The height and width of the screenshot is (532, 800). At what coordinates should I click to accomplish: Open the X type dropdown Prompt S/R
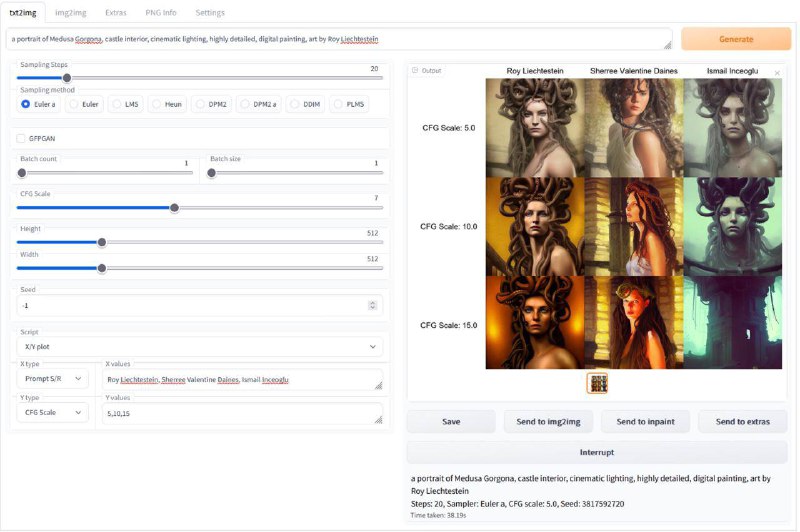pos(53,378)
